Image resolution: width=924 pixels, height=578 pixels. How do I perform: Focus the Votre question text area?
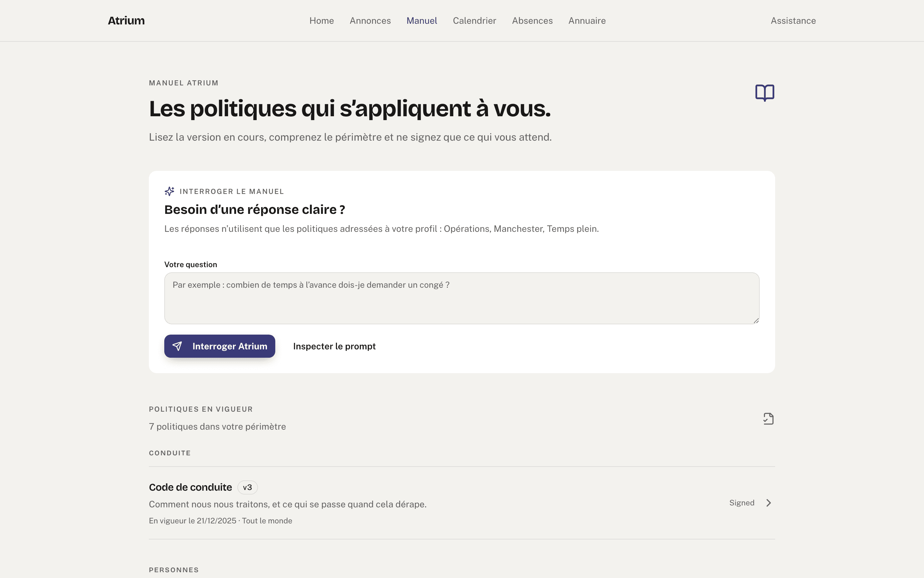click(462, 298)
